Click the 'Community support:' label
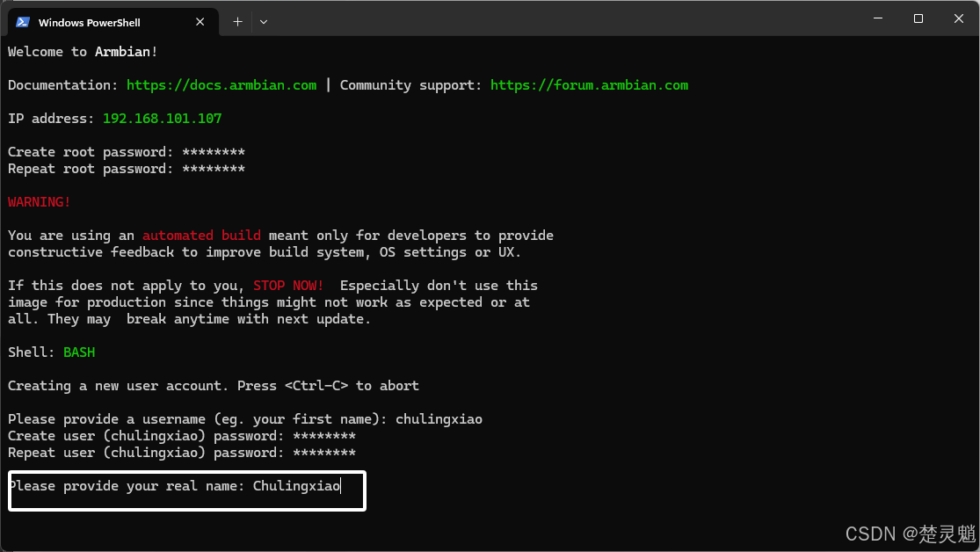The height and width of the screenshot is (552, 980). [410, 85]
